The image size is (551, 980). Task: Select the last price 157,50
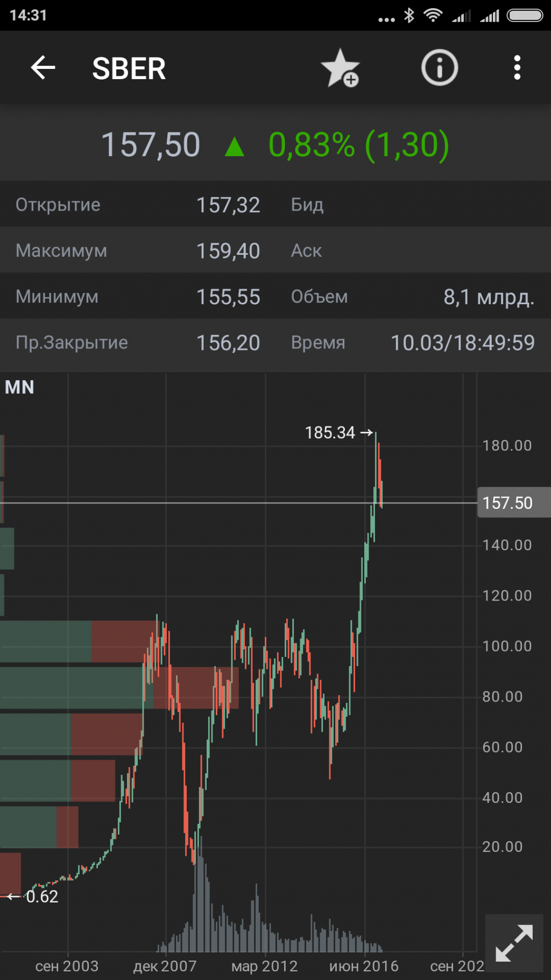coord(151,145)
